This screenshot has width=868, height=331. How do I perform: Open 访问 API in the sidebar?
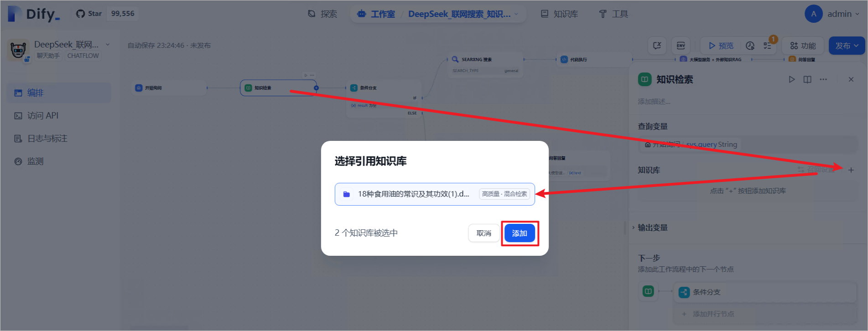coord(59,115)
